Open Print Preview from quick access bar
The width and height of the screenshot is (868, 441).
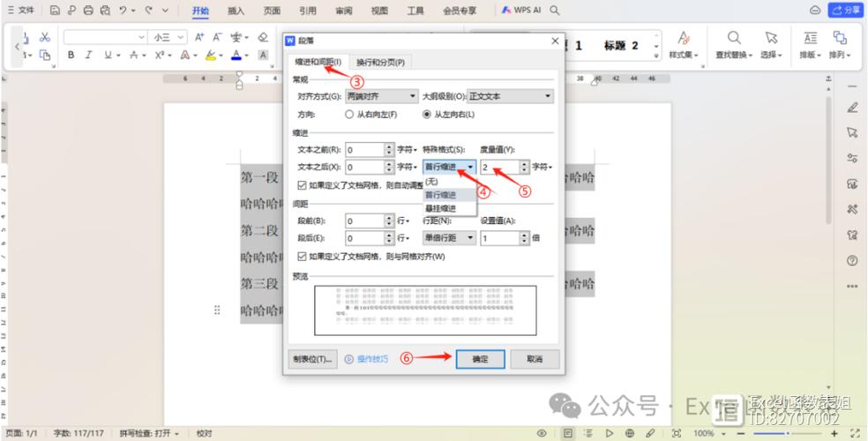click(106, 10)
